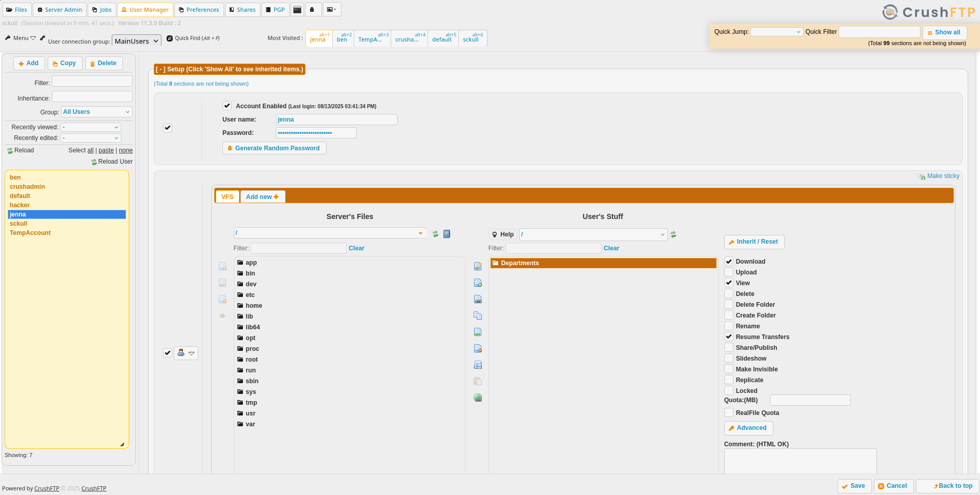Click the Quota (MB) input field
This screenshot has height=495, width=980.
810,400
